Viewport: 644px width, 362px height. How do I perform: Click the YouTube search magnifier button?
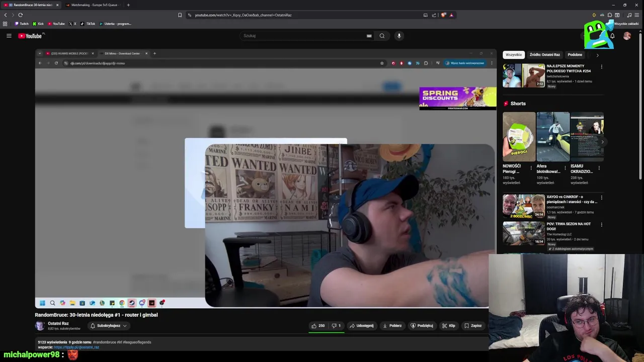(382, 36)
